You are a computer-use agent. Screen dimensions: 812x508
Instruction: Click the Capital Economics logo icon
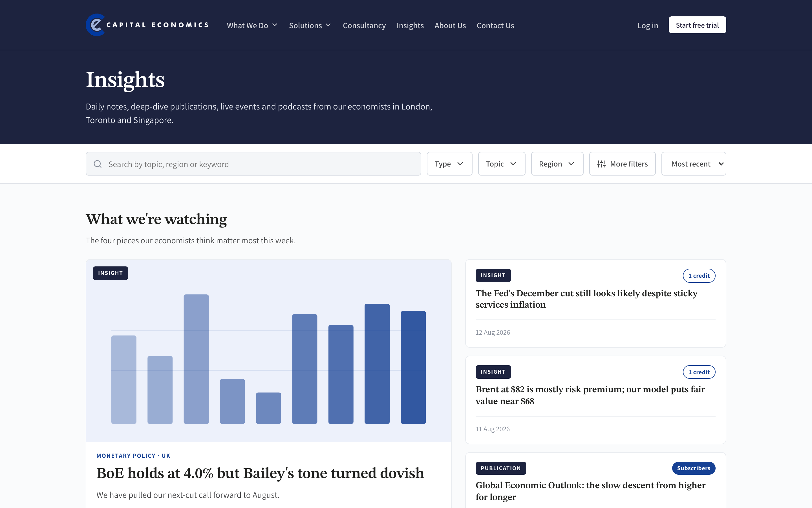96,25
